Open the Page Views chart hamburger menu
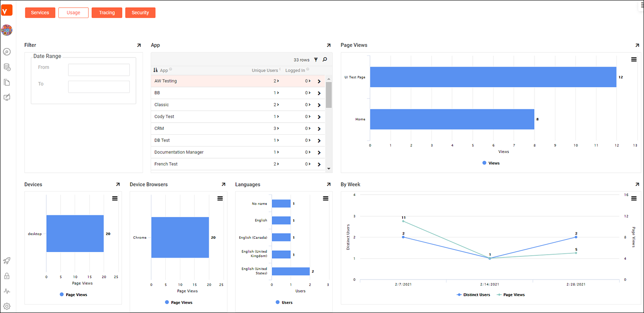The height and width of the screenshot is (313, 644). pos(634,60)
